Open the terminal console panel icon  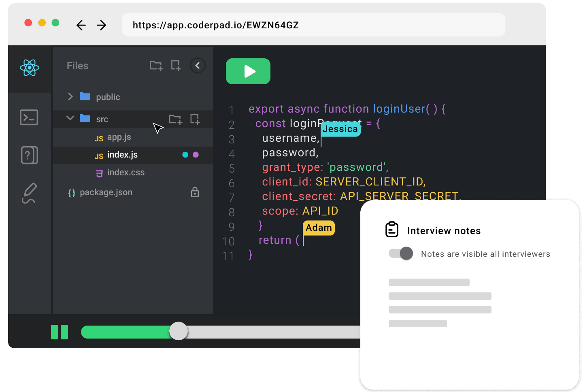pos(29,117)
